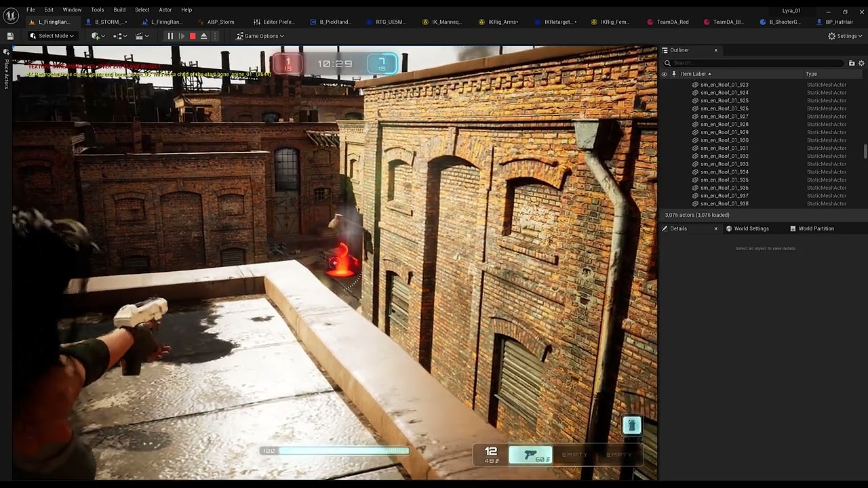The width and height of the screenshot is (868, 488).
Task: Switch to the World Settings tab
Action: [x=747, y=228]
